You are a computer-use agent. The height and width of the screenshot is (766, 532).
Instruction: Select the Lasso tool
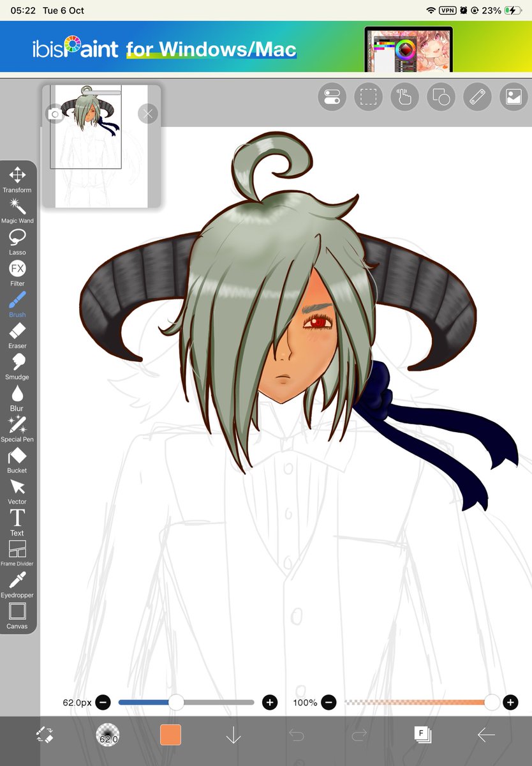pos(17,242)
